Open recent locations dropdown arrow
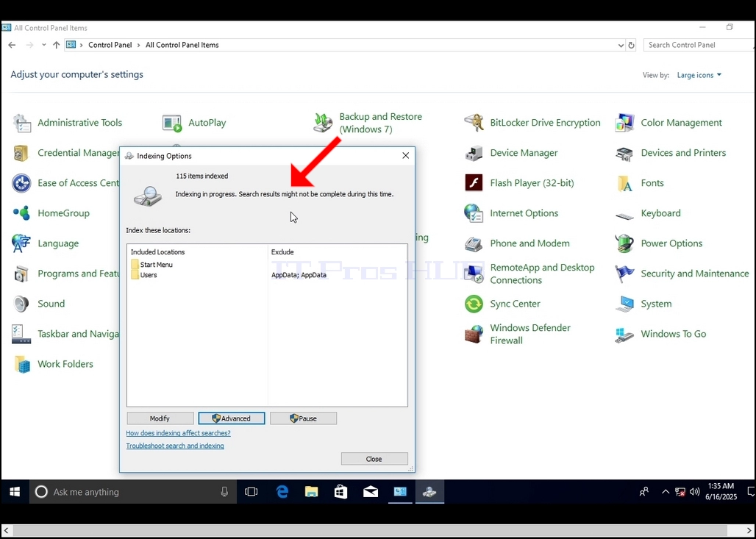Screen dimensions: 756x539 tap(44, 45)
